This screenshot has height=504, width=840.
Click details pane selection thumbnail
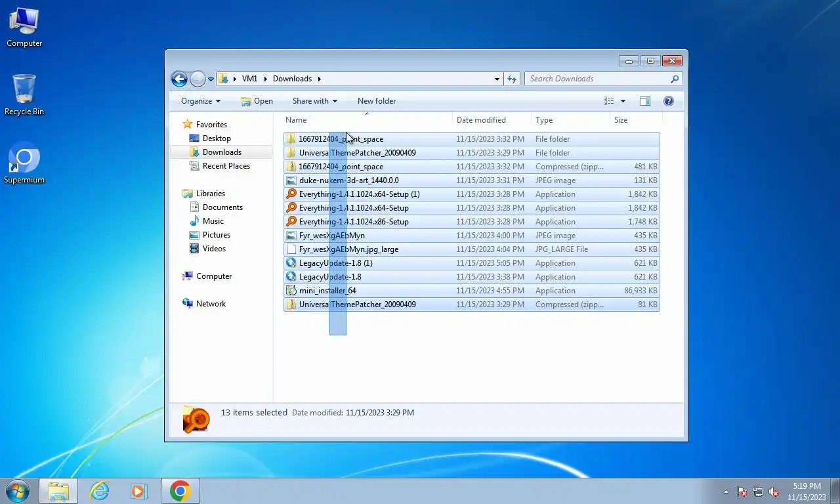tap(196, 419)
